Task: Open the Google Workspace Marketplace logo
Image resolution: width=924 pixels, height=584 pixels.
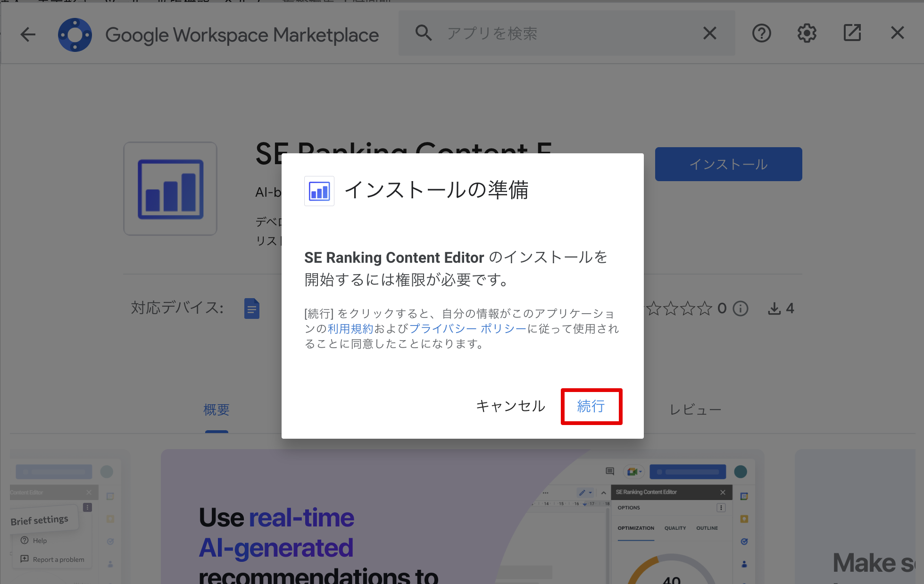Action: click(75, 34)
